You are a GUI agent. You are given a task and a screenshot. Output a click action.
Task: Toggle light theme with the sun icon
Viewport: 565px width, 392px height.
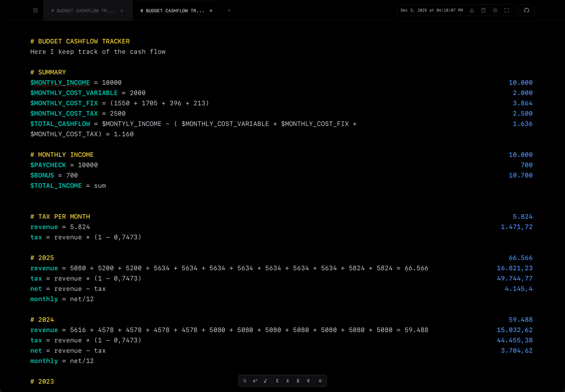click(495, 10)
